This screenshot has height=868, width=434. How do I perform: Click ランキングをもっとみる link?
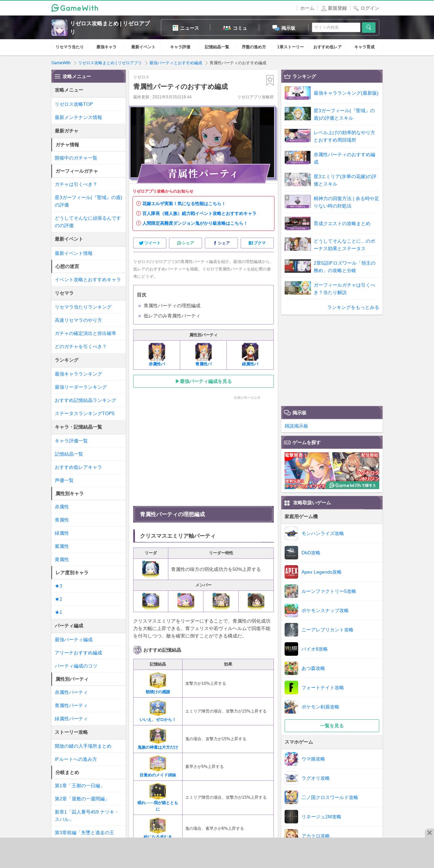tap(353, 307)
